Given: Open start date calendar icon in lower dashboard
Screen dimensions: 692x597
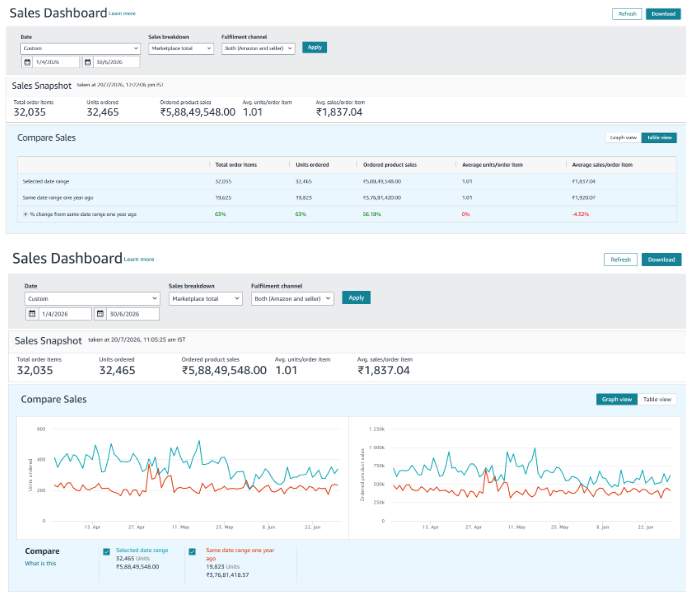Looking at the screenshot, I should pyautogui.click(x=32, y=314).
